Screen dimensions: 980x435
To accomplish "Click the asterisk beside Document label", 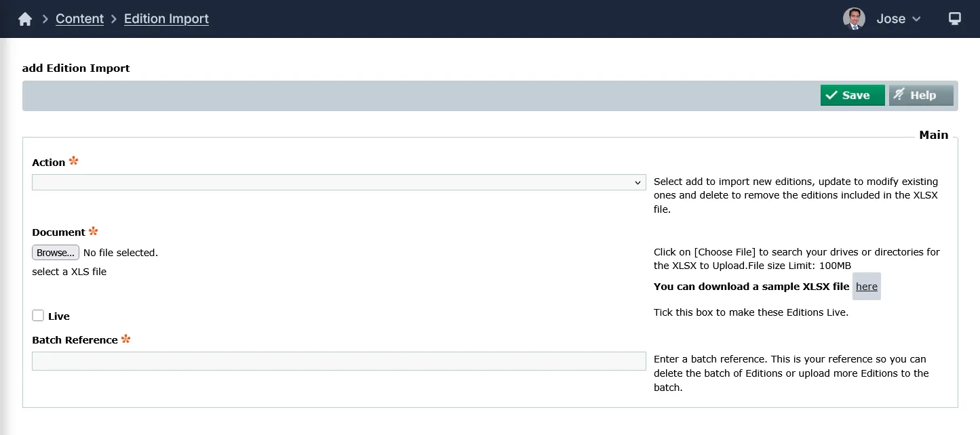I will [x=94, y=231].
